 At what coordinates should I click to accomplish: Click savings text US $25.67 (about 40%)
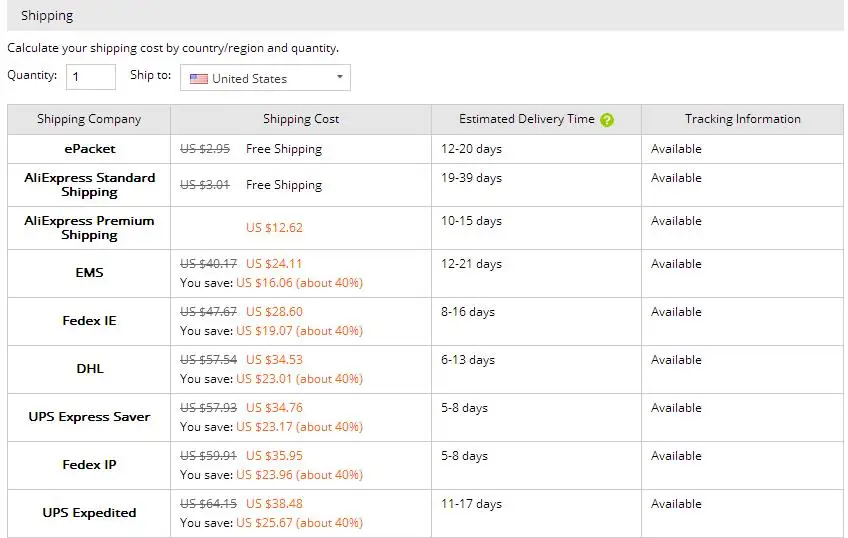click(x=300, y=523)
